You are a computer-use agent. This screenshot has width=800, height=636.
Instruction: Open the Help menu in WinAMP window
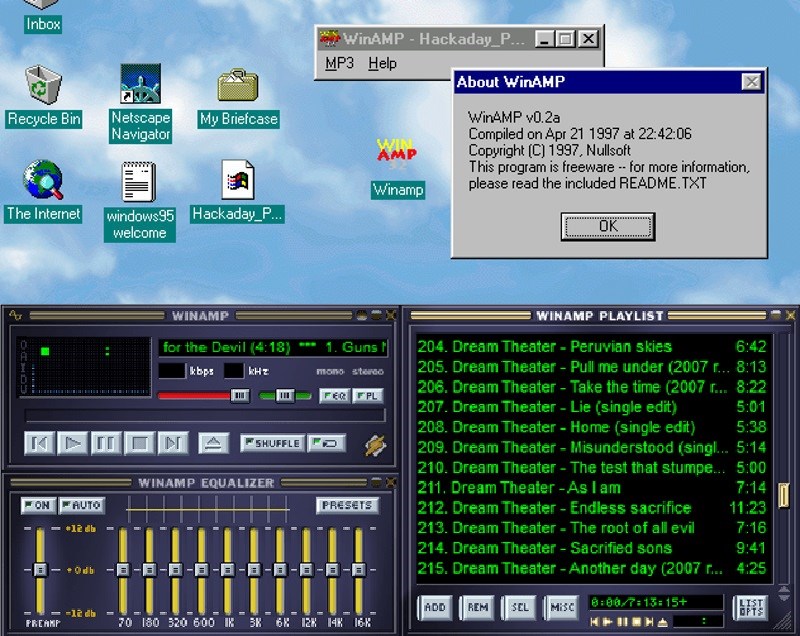[383, 63]
